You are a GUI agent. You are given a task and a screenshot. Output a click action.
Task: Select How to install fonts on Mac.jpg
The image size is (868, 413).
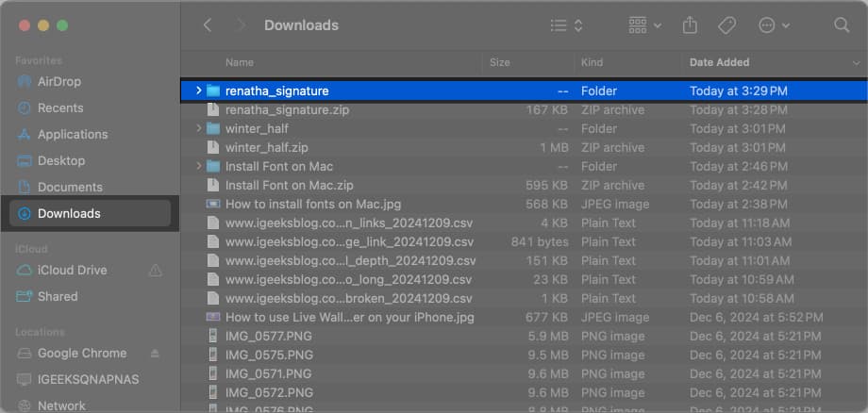click(313, 204)
